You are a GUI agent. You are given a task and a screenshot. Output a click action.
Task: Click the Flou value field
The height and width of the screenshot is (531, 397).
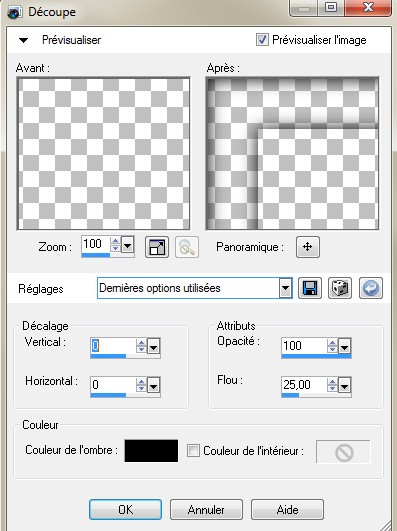click(x=304, y=385)
